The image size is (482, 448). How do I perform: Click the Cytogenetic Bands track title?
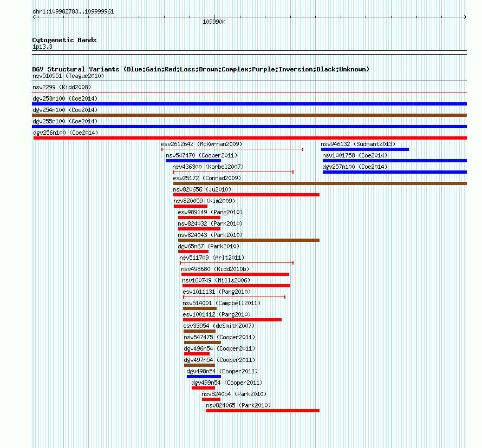click(64, 40)
